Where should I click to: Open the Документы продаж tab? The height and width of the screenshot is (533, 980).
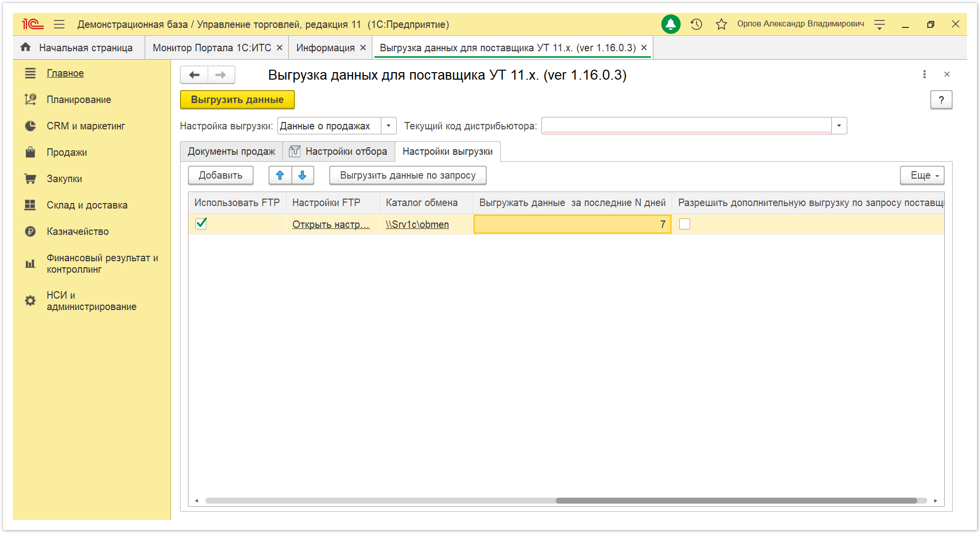click(x=231, y=151)
